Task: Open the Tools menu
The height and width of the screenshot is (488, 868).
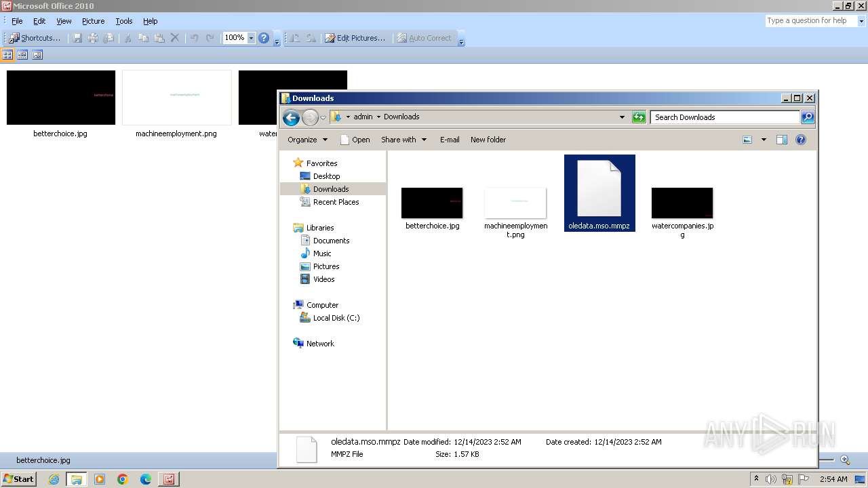Action: 124,21
